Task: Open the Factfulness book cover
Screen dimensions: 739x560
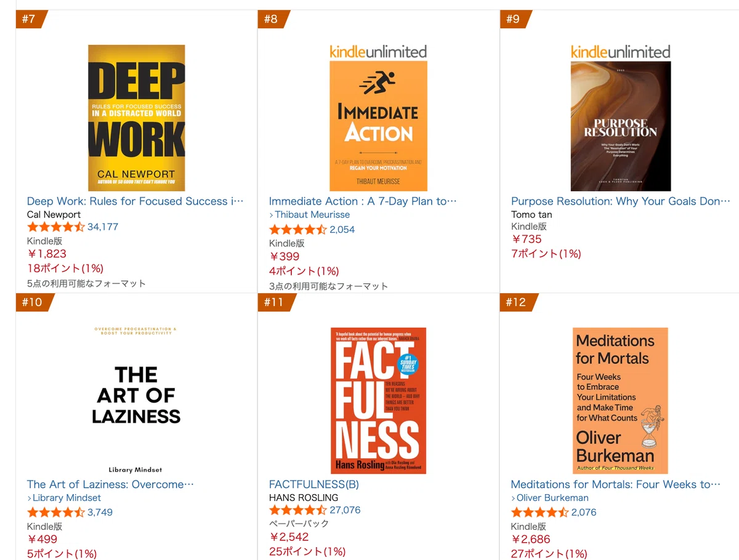Action: coord(378,400)
